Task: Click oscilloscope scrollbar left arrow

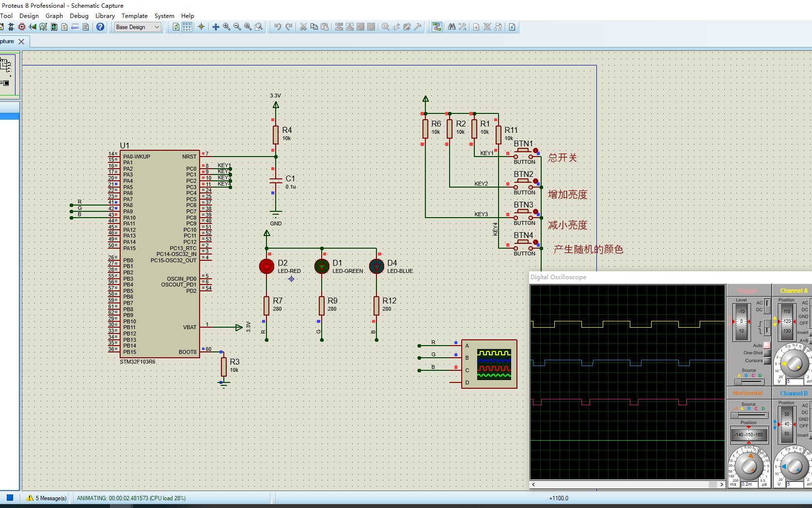Action: point(533,484)
